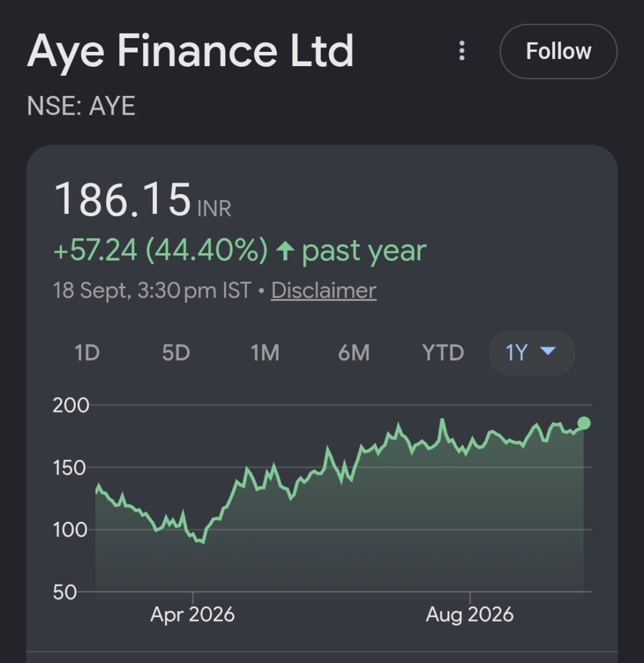This screenshot has height=663, width=644.
Task: Switch chart to 5D range
Action: [176, 353]
